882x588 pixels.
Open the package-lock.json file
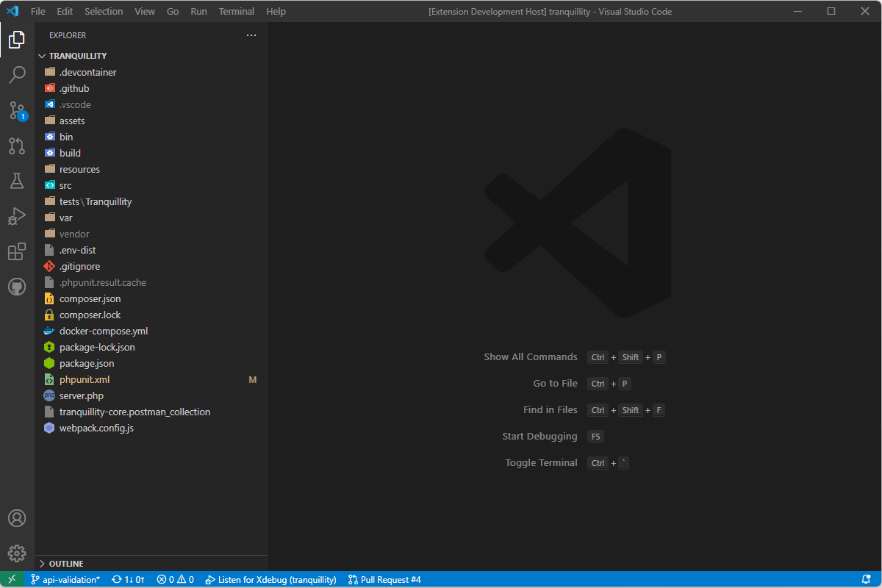click(151, 347)
